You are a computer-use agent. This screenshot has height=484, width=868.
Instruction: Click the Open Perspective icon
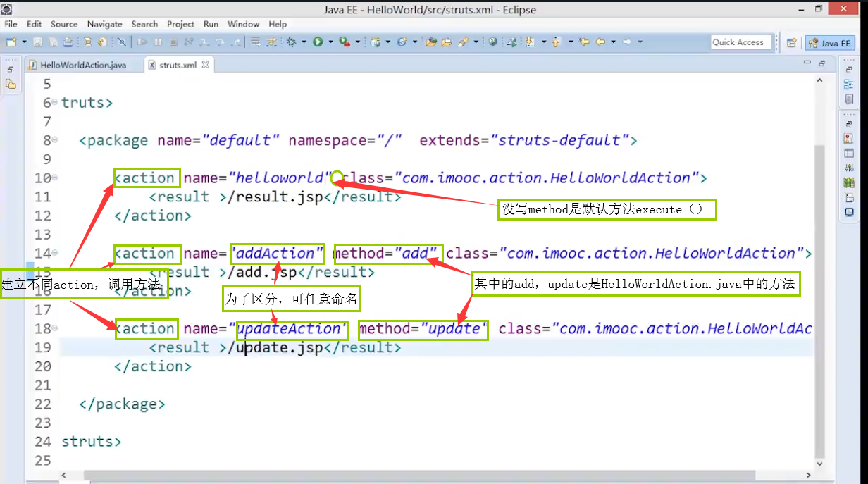point(791,42)
